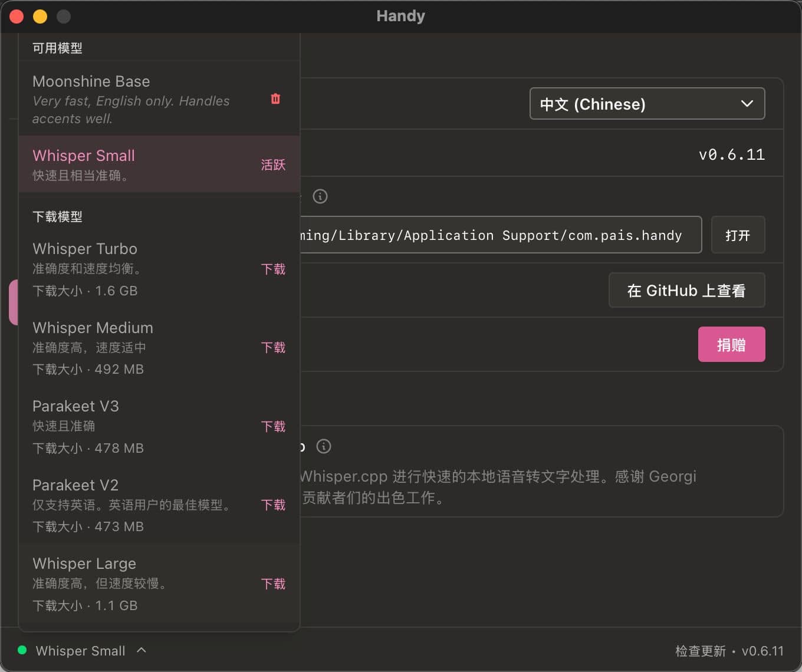Delete the Moonshine Base model via trash icon
The width and height of the screenshot is (802, 672).
coord(275,99)
